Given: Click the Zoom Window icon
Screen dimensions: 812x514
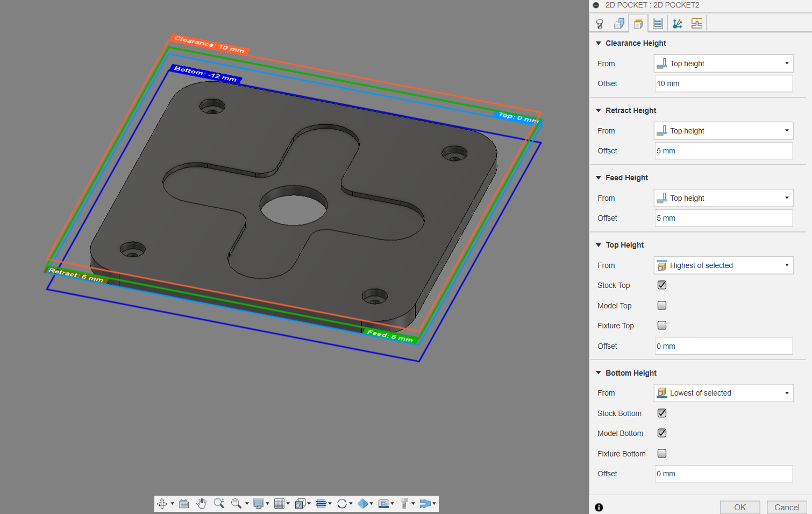Looking at the screenshot, I should point(236,504).
